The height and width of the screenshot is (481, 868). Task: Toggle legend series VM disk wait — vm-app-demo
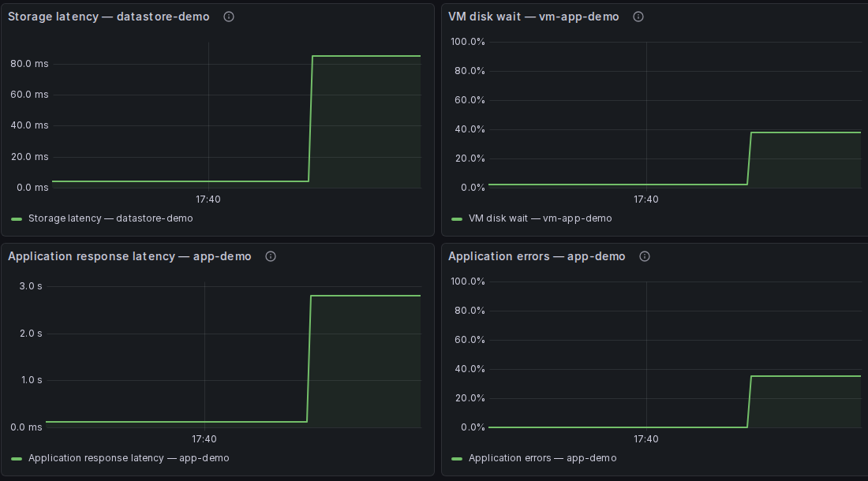coord(541,218)
